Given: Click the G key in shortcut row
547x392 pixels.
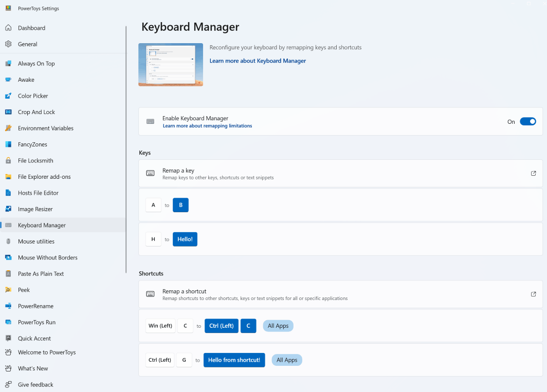Looking at the screenshot, I should point(184,360).
